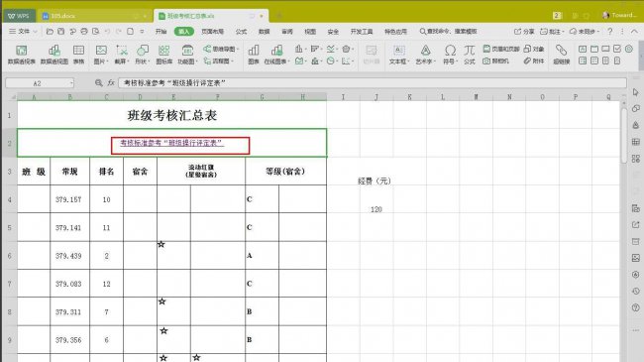Click the 未同步 sync status button
644x362 pixels.
point(585,32)
